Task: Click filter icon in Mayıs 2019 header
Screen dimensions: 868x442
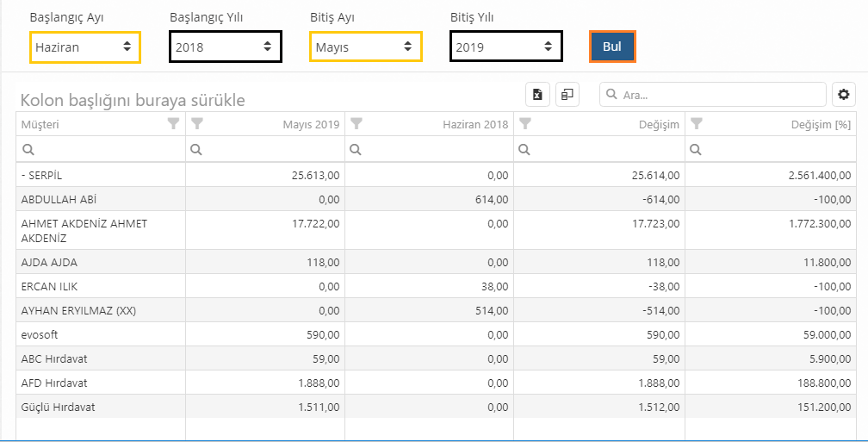Action: point(197,124)
